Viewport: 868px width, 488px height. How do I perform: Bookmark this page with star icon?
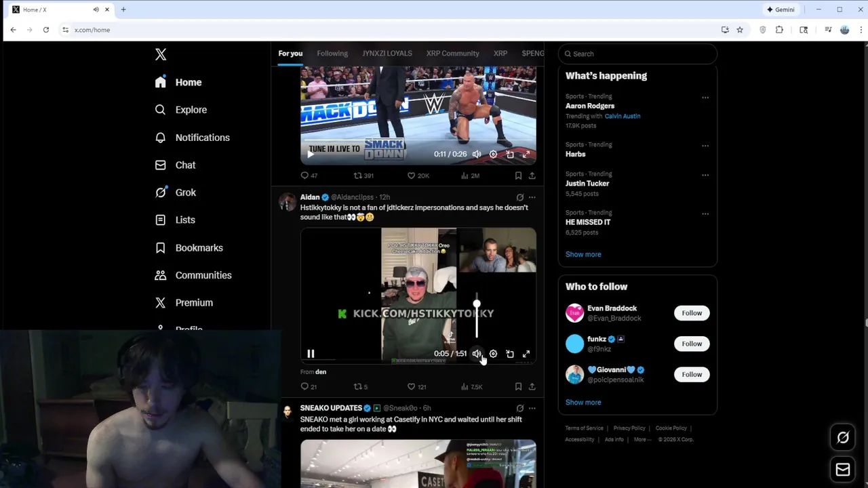740,30
